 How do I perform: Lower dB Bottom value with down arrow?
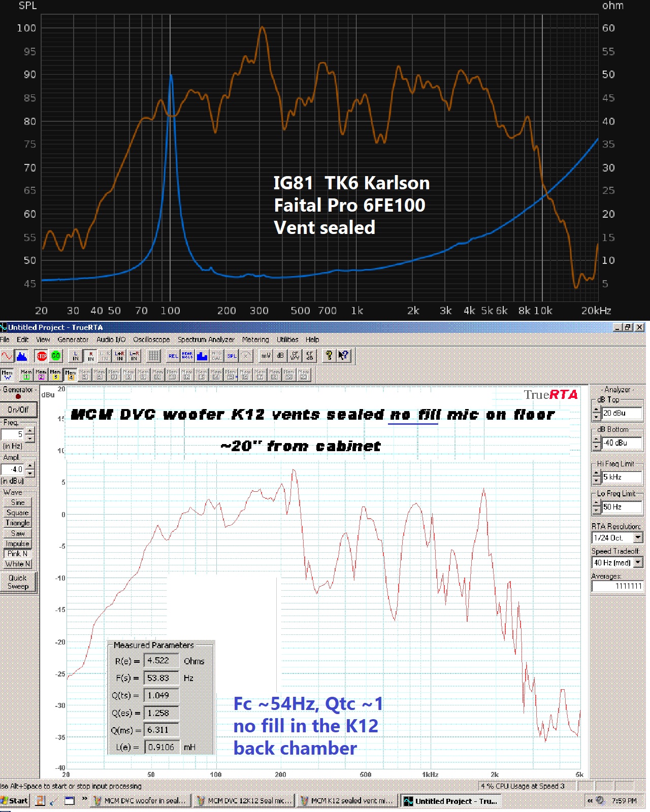pyautogui.click(x=597, y=447)
